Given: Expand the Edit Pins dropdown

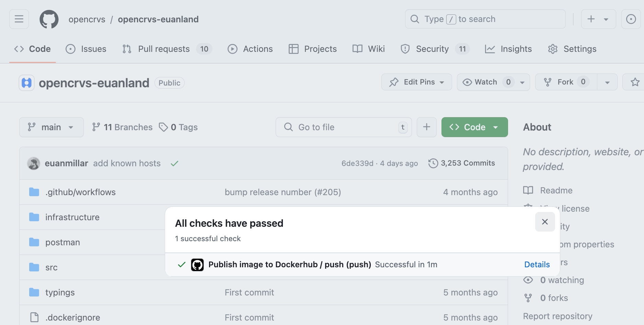Looking at the screenshot, I should pos(416,82).
